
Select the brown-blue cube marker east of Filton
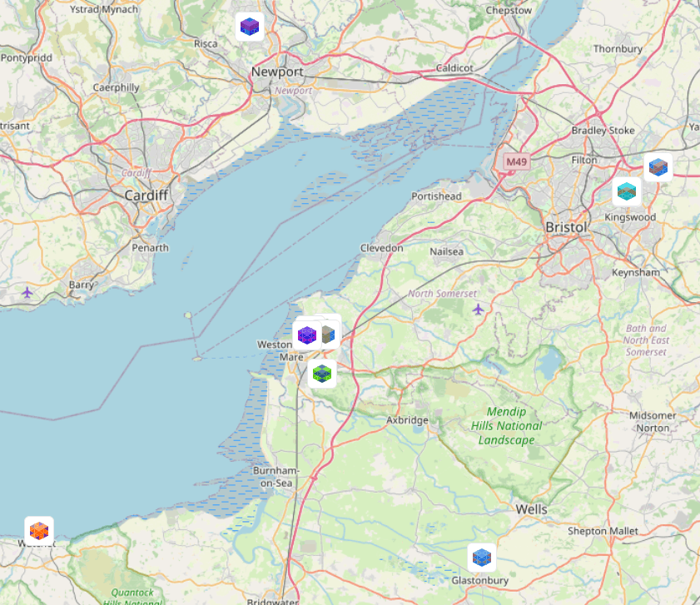[x=658, y=167]
